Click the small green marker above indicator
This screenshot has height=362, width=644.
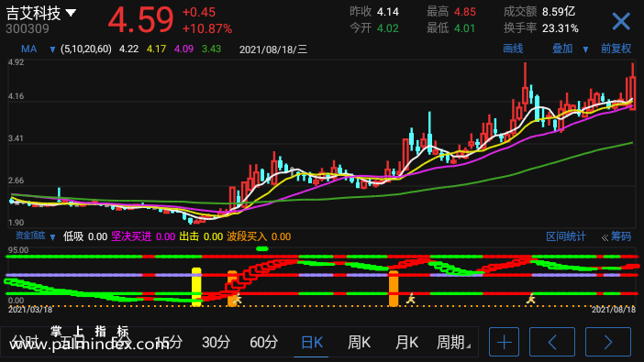pyautogui.click(x=262, y=248)
